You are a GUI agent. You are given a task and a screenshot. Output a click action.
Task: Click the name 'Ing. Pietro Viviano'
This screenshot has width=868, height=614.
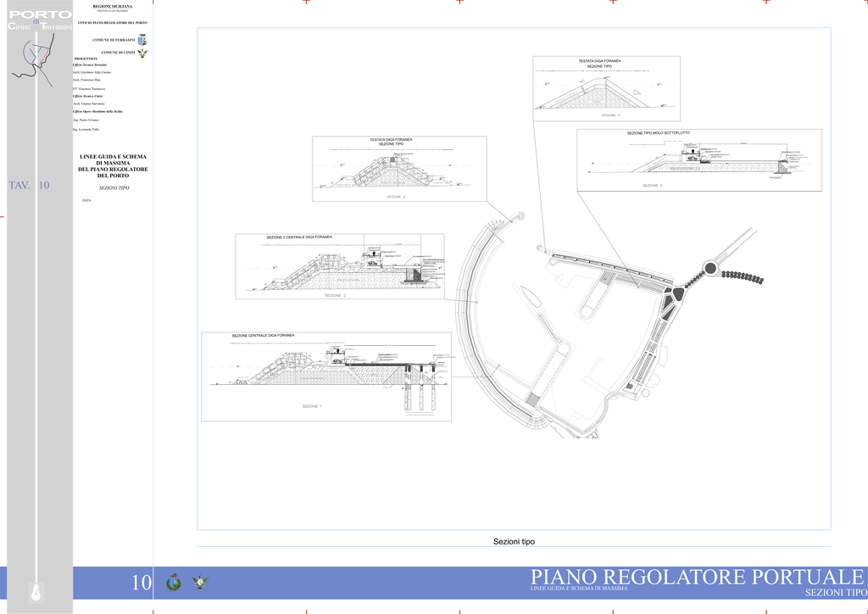(x=86, y=120)
